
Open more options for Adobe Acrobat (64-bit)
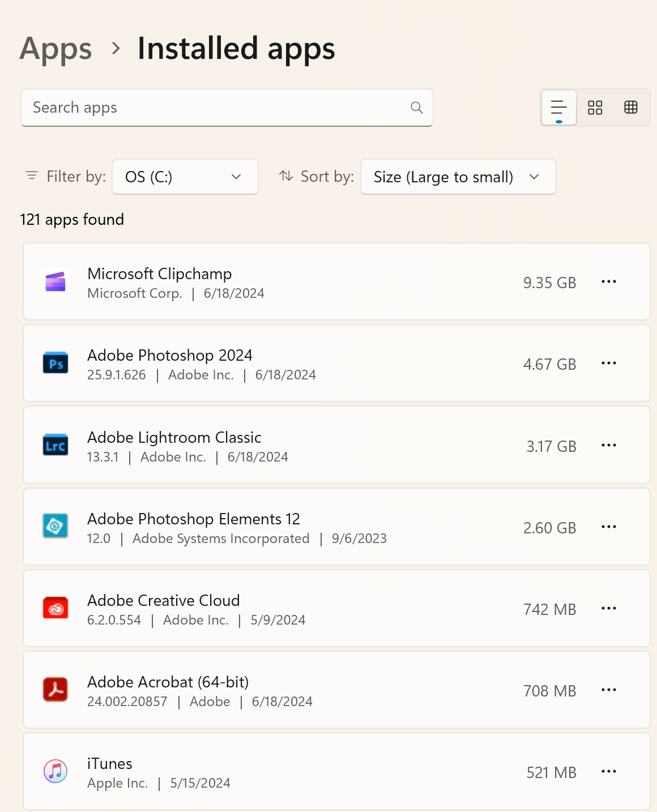point(609,690)
